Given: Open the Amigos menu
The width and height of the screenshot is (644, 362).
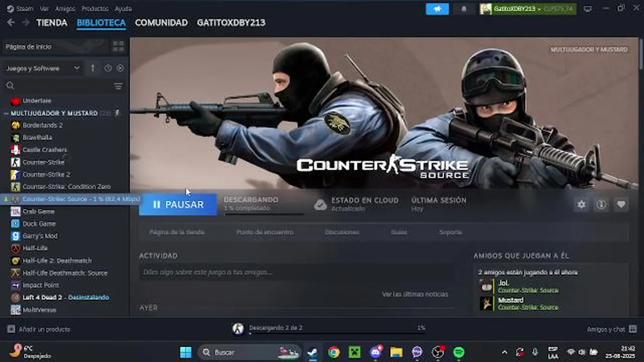Looking at the screenshot, I should click(65, 9).
